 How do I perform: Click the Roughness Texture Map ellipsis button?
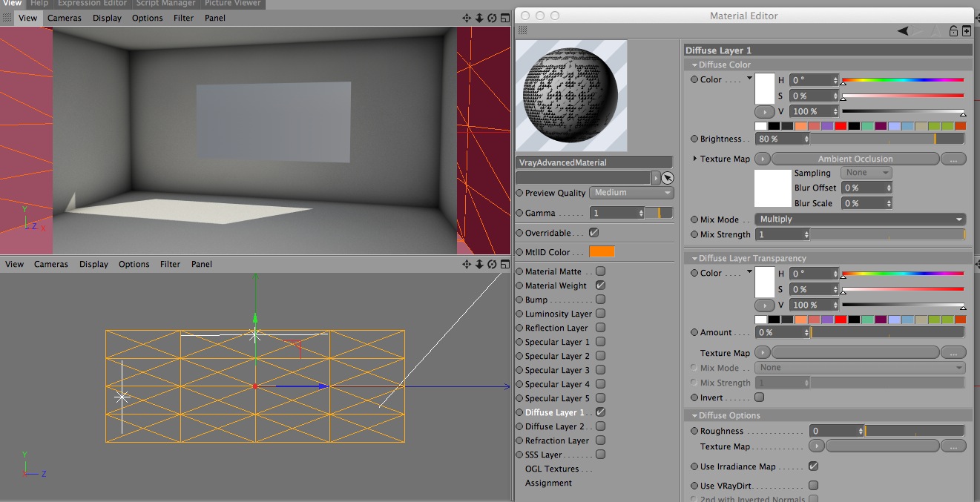[x=953, y=446]
